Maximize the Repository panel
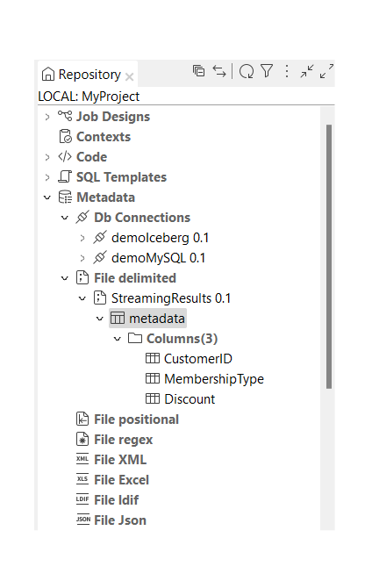Viewport: 372px width, 588px height. (326, 71)
